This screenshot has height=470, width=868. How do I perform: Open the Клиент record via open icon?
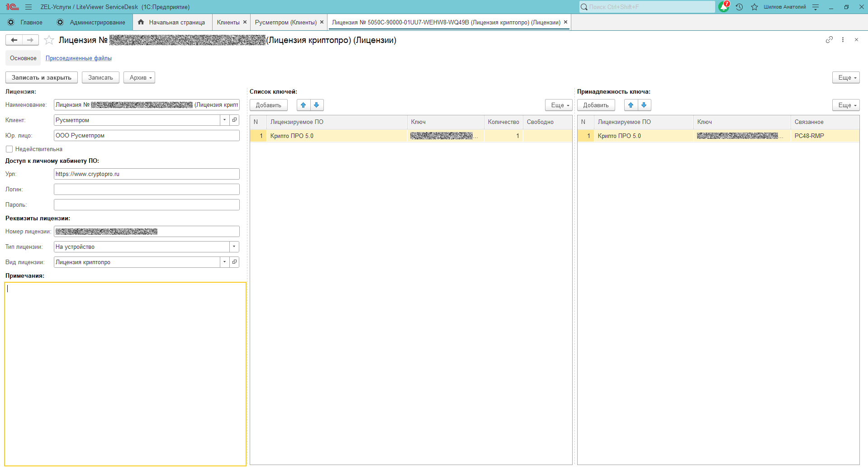click(x=234, y=120)
